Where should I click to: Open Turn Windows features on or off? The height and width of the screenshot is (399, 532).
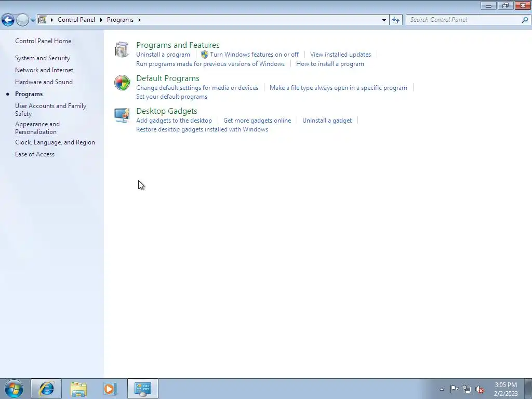point(254,55)
